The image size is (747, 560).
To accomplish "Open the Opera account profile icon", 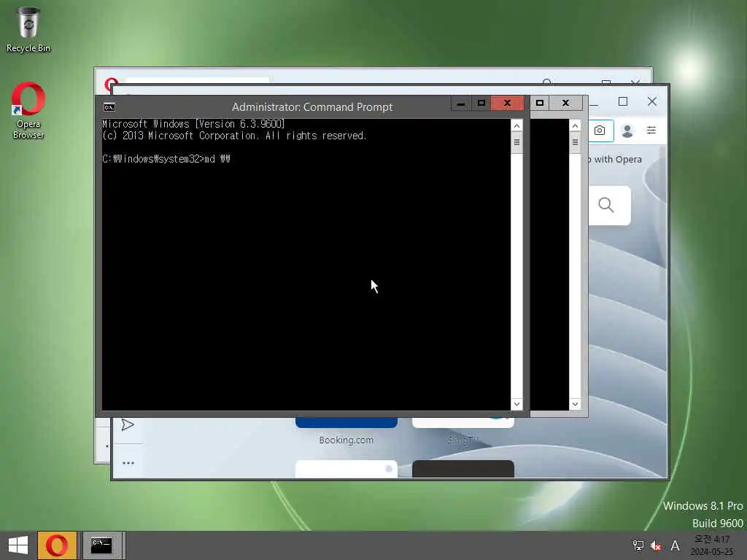I will (627, 131).
